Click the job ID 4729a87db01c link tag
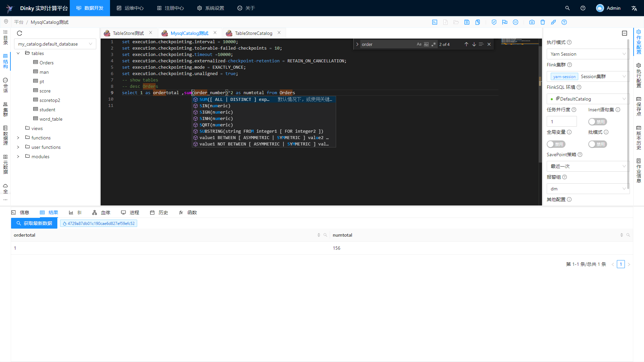This screenshot has height=362, width=644. pos(99,224)
